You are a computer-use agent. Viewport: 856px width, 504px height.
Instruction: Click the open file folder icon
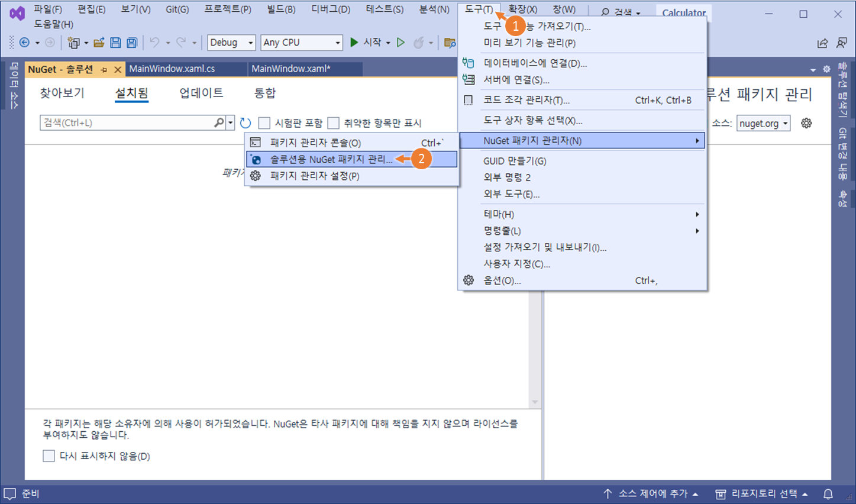click(99, 43)
